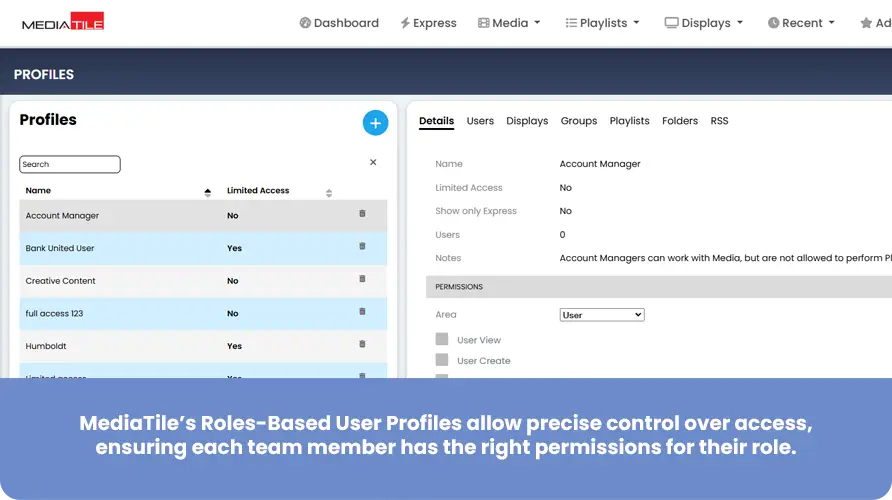The image size is (892, 500).
Task: Add a new profile with plus button
Action: coord(375,123)
